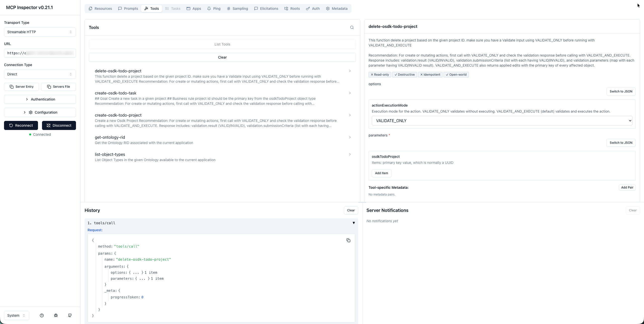Switch to the Sampling tab
Screen dimensions: 644x324
237,9
